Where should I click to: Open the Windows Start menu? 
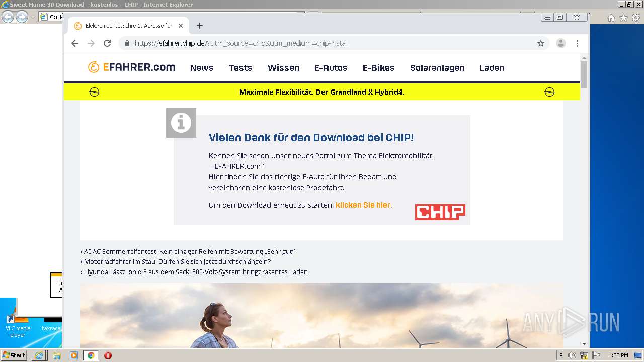pyautogui.click(x=14, y=355)
